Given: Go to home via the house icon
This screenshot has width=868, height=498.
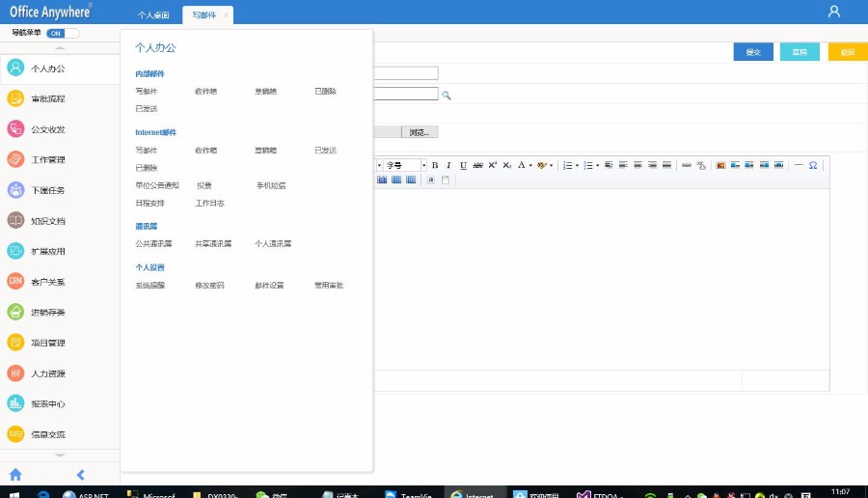Looking at the screenshot, I should pyautogui.click(x=15, y=475).
